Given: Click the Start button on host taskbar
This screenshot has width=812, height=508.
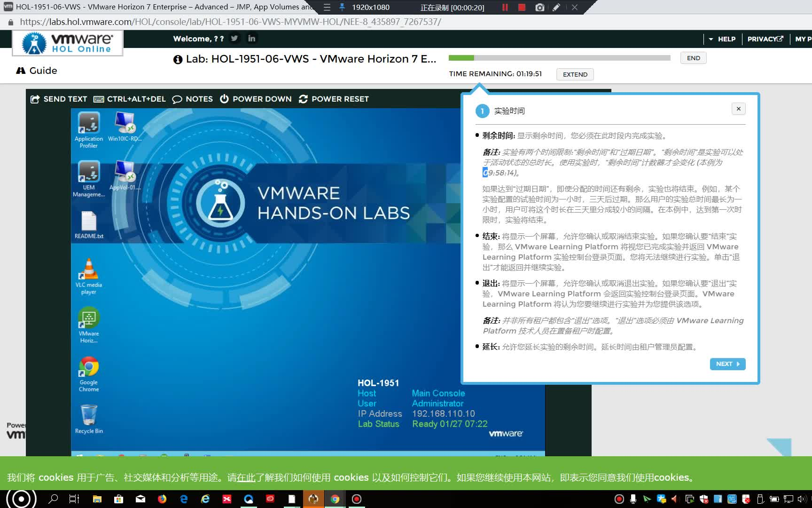Looking at the screenshot, I should (x=21, y=499).
